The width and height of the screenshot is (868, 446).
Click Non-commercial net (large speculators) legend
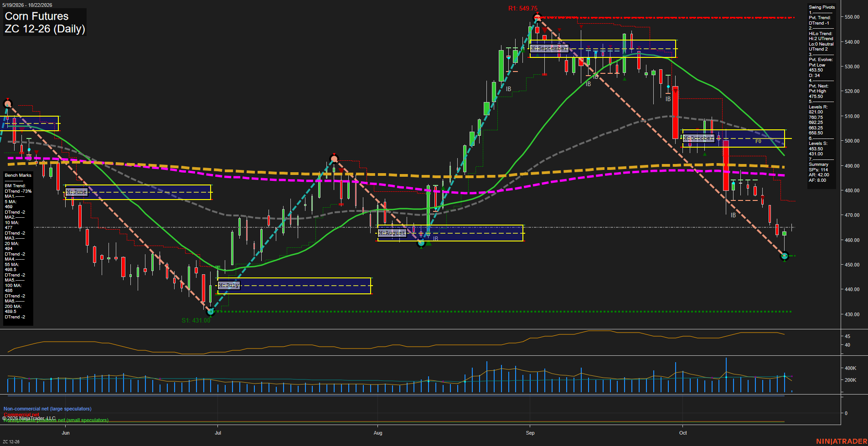tap(47, 409)
